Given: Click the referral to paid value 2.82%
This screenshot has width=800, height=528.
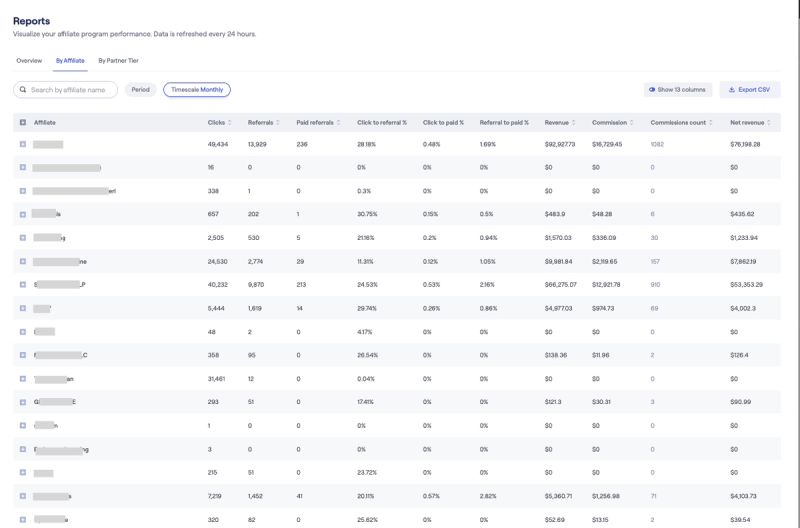Looking at the screenshot, I should pyautogui.click(x=488, y=496).
